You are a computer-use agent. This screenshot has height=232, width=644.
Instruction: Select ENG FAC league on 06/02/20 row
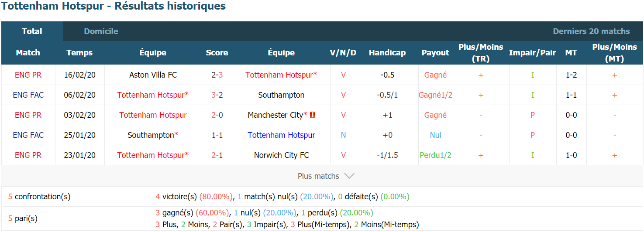tap(28, 95)
